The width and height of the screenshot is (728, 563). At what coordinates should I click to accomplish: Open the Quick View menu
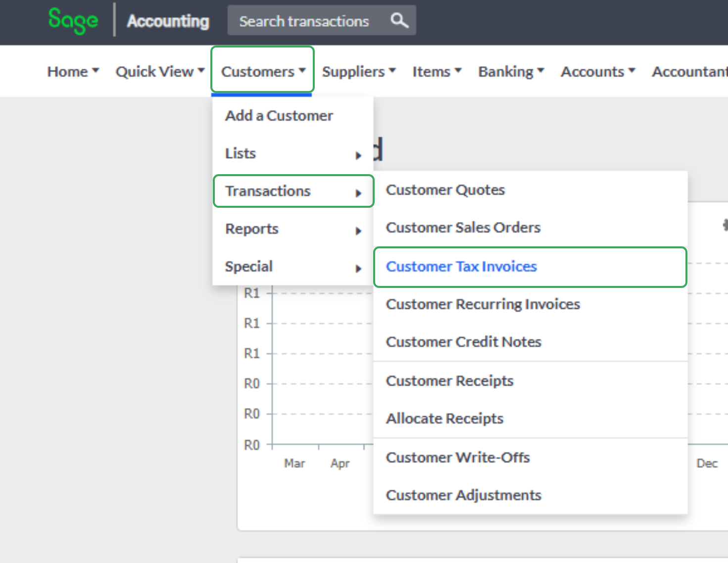[160, 72]
